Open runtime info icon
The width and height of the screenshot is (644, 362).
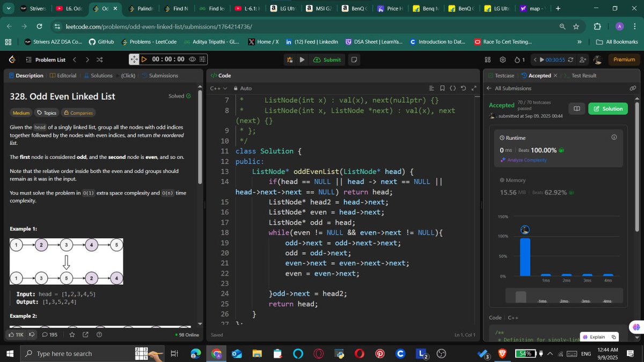614,137
